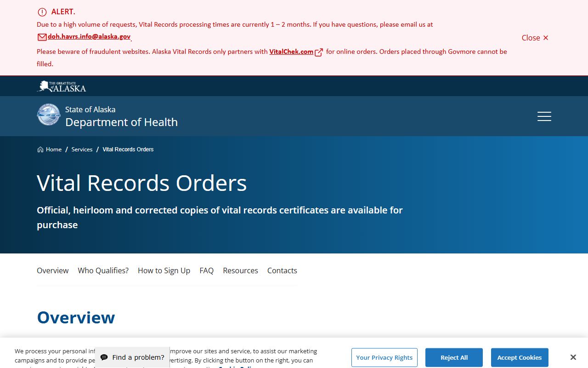Open the How to Sign Up tab
Screen dimensions: 588x368
(164, 270)
